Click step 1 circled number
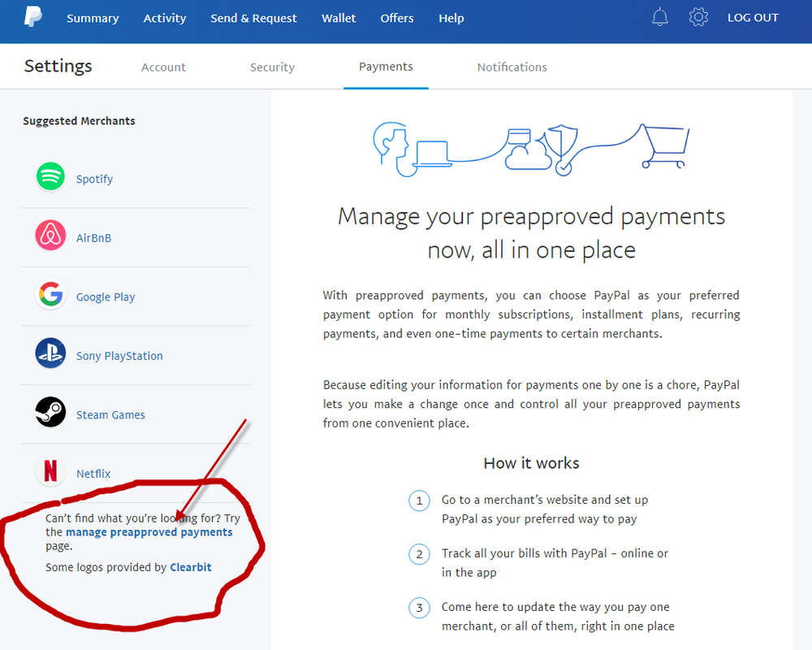The height and width of the screenshot is (650, 812). click(x=420, y=500)
